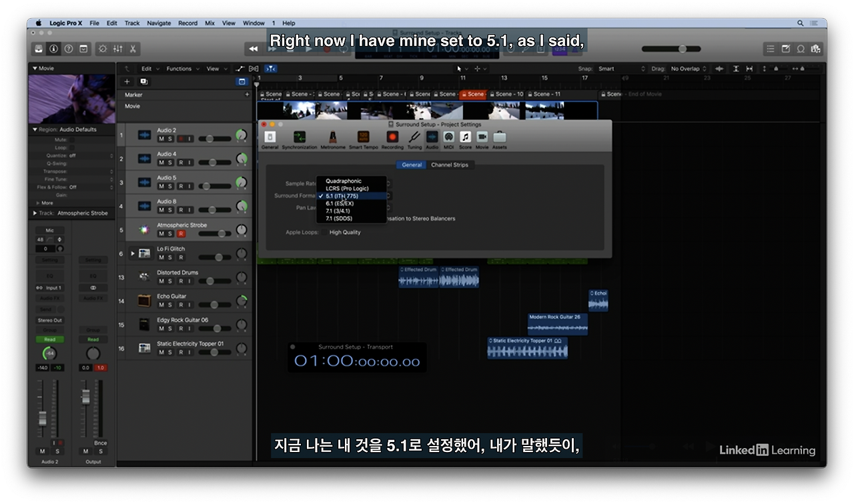
Task: Enable input monitoring on Audio 8
Action: coord(189,210)
